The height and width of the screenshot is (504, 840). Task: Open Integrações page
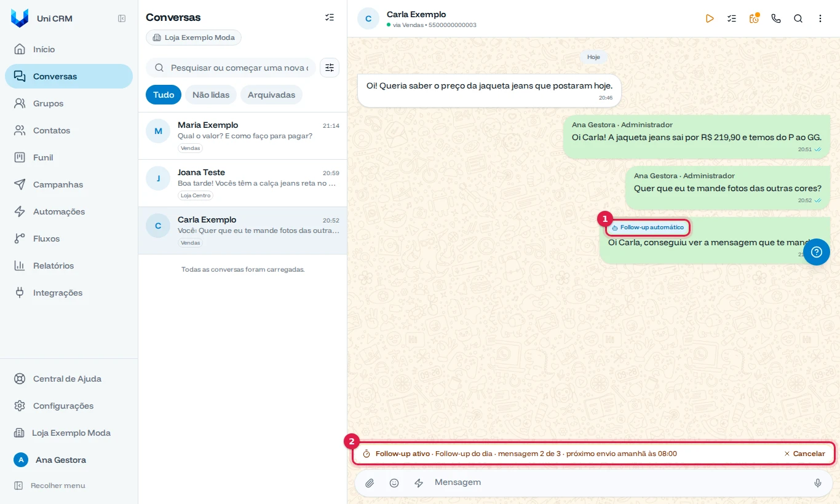coord(69,293)
